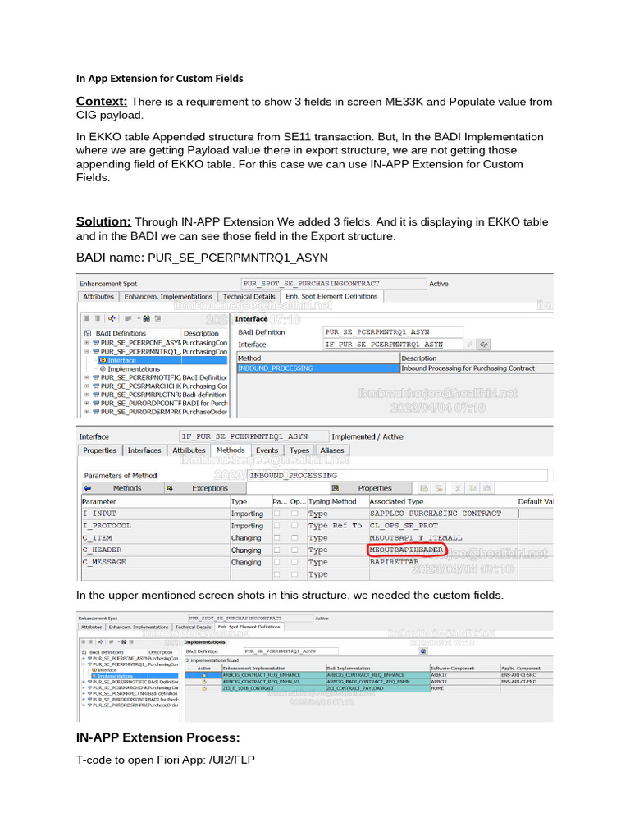
Task: Click the active status icon in the ARBCIG_CONTRACT_REQ_ENHN_V1 row
Action: pyautogui.click(x=204, y=682)
